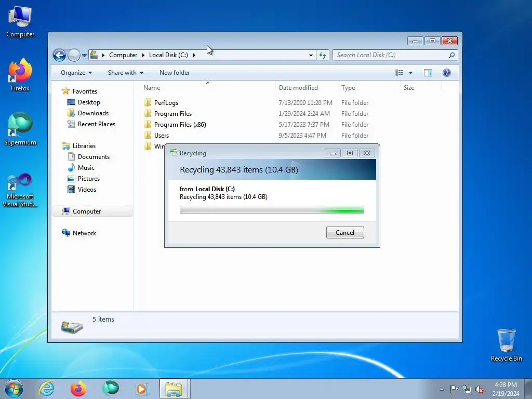Click the refresh button beside the address bar
This screenshot has width=532, height=399.
(323, 55)
